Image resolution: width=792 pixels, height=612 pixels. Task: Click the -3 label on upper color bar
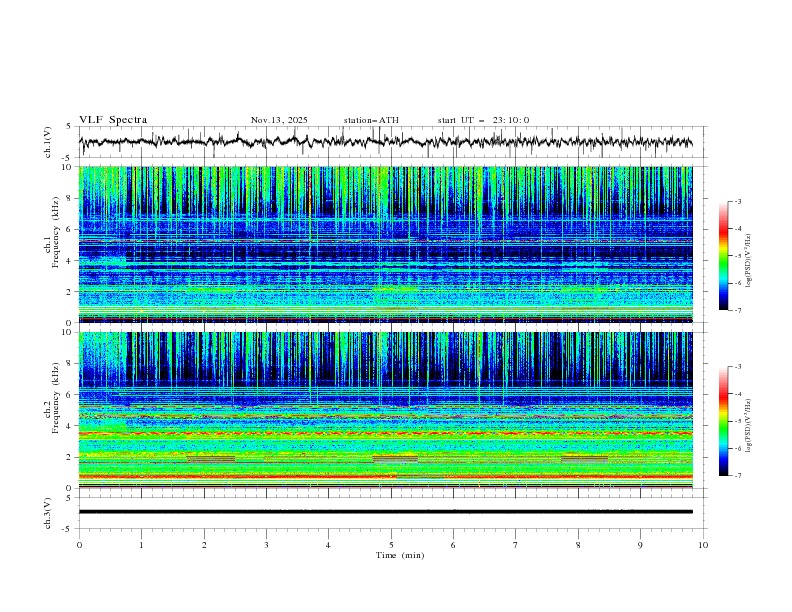point(737,202)
